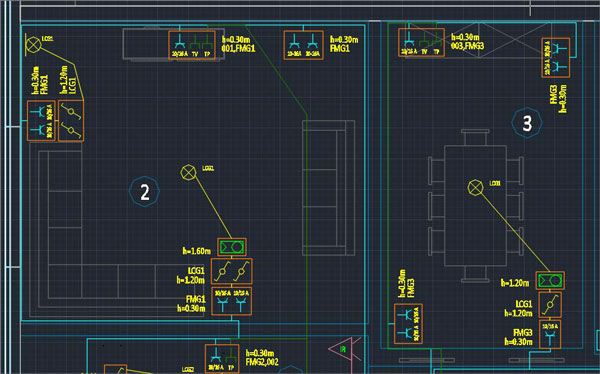600x374 pixels.
Task: Pick the double socket block under room 2's switches
Action: (x=232, y=301)
